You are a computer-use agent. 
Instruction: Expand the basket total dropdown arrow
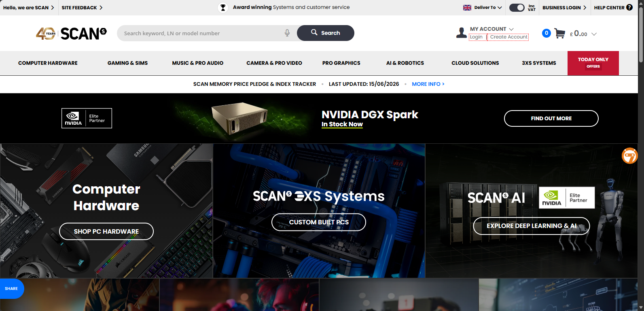pos(594,34)
